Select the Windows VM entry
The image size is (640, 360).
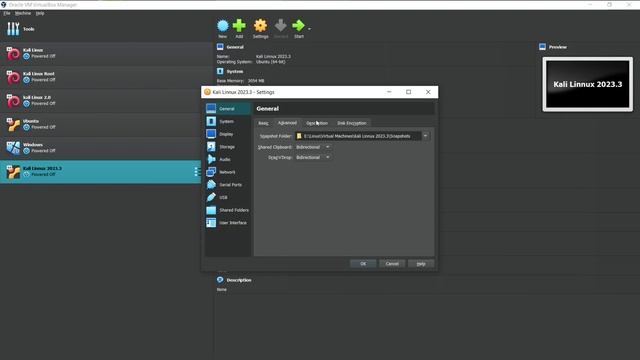(106, 148)
